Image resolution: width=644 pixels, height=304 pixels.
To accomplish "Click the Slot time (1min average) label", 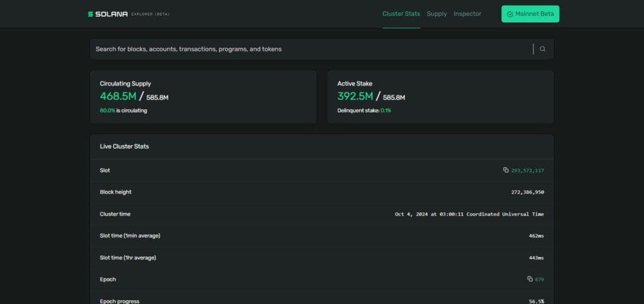I will tap(130, 236).
